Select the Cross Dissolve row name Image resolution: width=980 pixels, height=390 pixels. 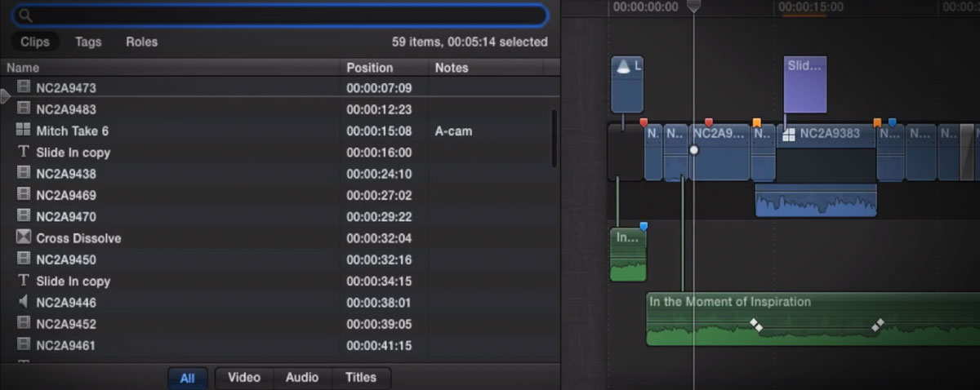[78, 238]
